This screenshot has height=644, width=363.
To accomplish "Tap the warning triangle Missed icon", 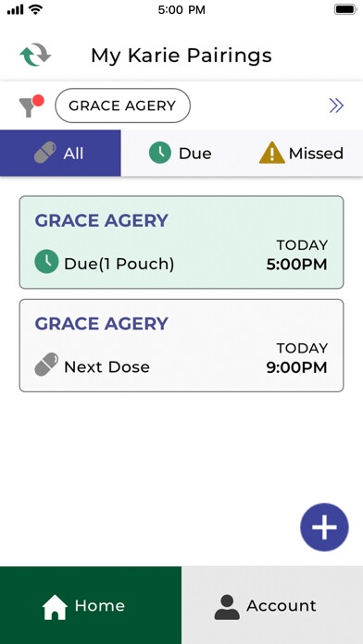I will pos(271,153).
